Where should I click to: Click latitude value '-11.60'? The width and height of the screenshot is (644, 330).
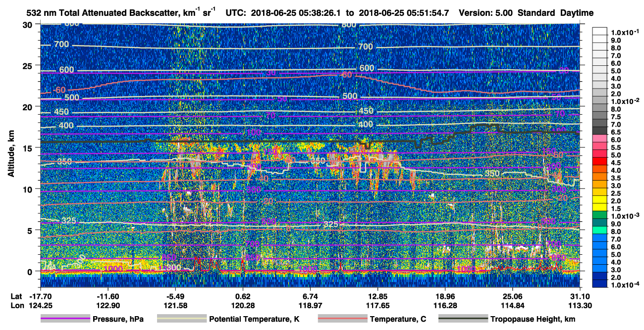[x=108, y=295]
